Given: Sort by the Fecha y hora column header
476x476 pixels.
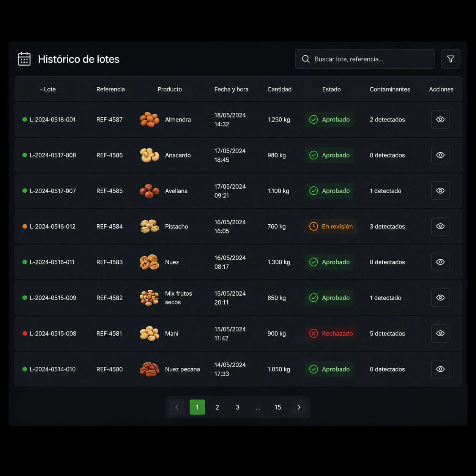Looking at the screenshot, I should pyautogui.click(x=231, y=90).
